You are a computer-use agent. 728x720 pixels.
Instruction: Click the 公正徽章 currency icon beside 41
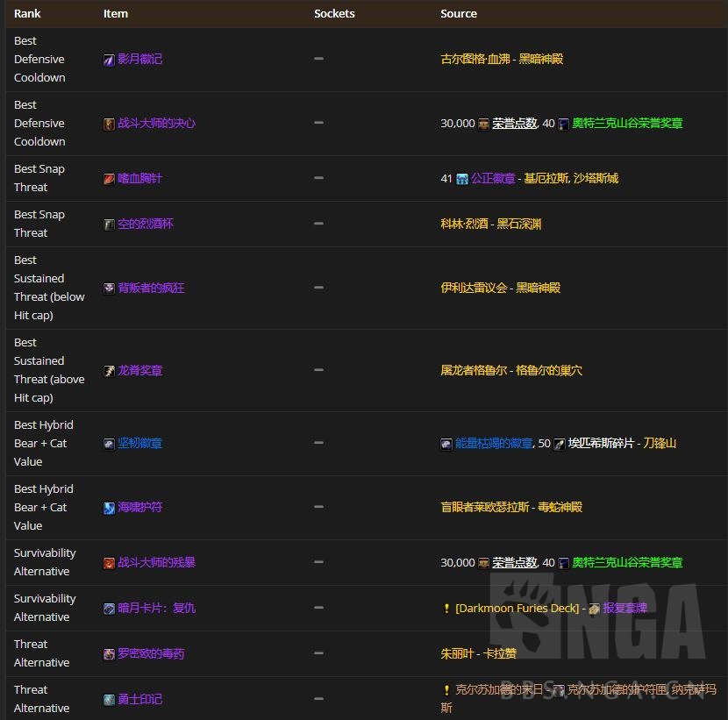click(460, 177)
